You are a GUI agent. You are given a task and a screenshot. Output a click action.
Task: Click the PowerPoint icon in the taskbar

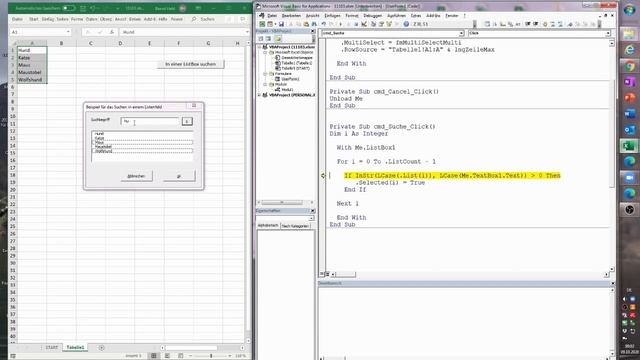pos(629,98)
